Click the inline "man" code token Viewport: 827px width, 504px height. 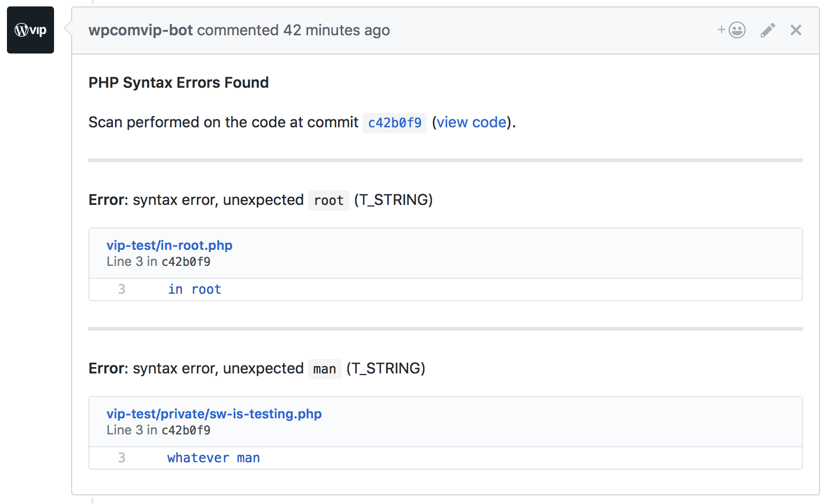tap(325, 369)
